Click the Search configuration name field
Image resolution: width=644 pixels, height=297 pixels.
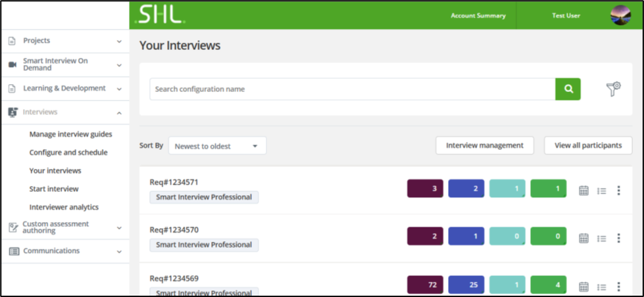coord(352,89)
